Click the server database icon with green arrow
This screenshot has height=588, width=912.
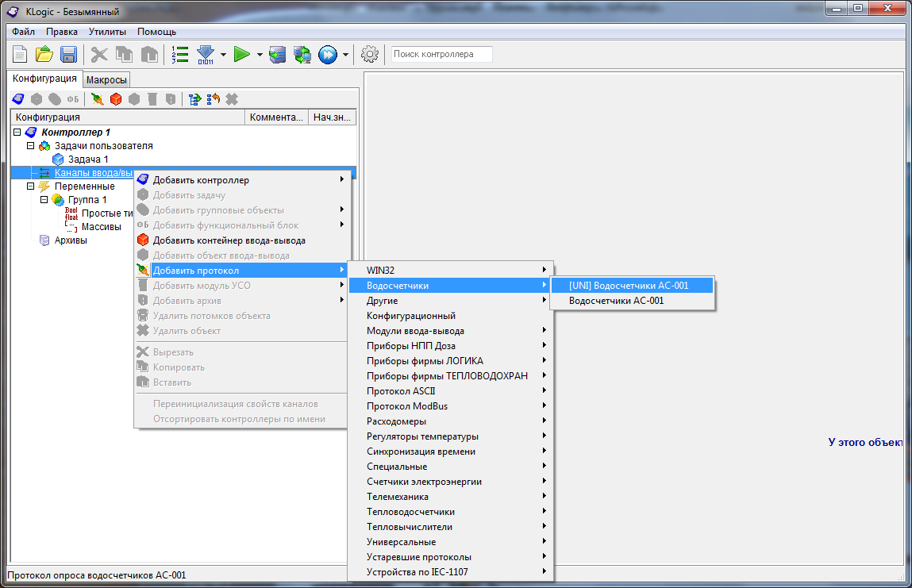click(302, 54)
